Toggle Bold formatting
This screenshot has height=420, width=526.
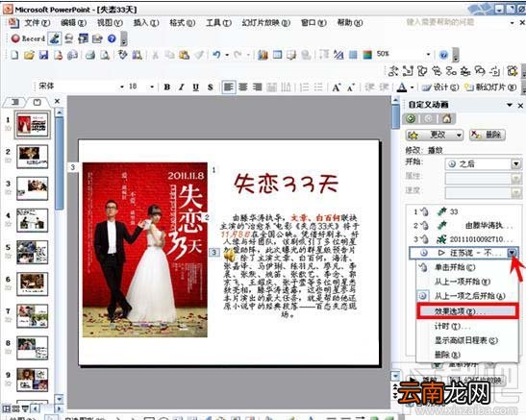click(x=166, y=87)
